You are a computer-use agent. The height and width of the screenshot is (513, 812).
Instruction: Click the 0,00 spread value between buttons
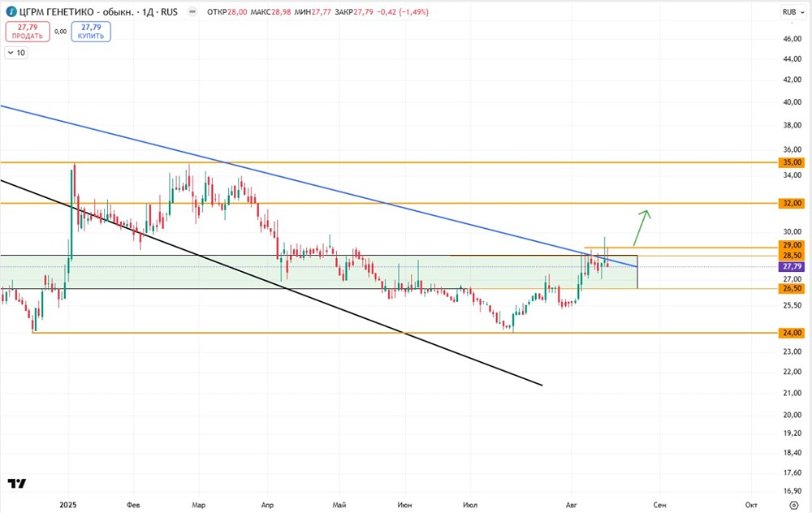61,32
